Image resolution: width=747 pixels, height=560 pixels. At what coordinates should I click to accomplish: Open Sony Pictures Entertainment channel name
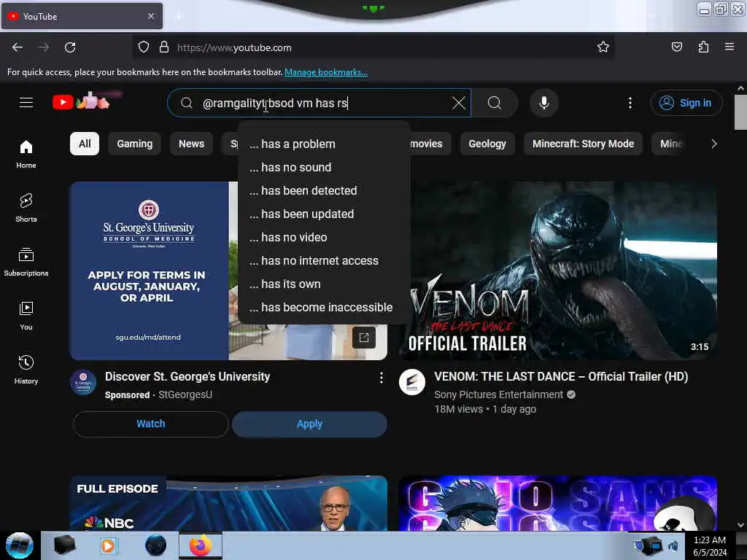coord(498,394)
